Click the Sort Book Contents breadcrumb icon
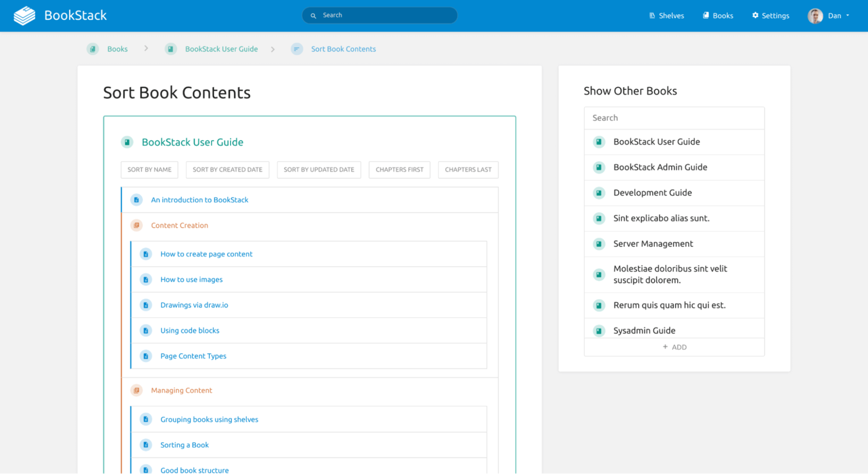Viewport: 868px width, 474px height. [297, 49]
